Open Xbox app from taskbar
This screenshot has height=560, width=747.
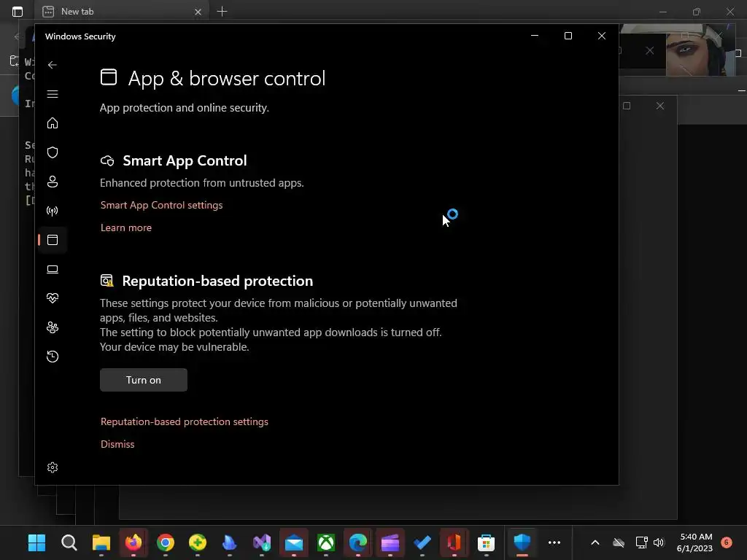326,542
